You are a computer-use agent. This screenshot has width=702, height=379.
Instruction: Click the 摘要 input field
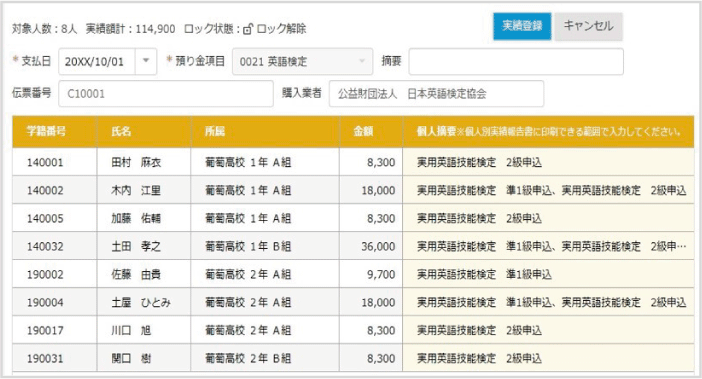[x=516, y=61]
